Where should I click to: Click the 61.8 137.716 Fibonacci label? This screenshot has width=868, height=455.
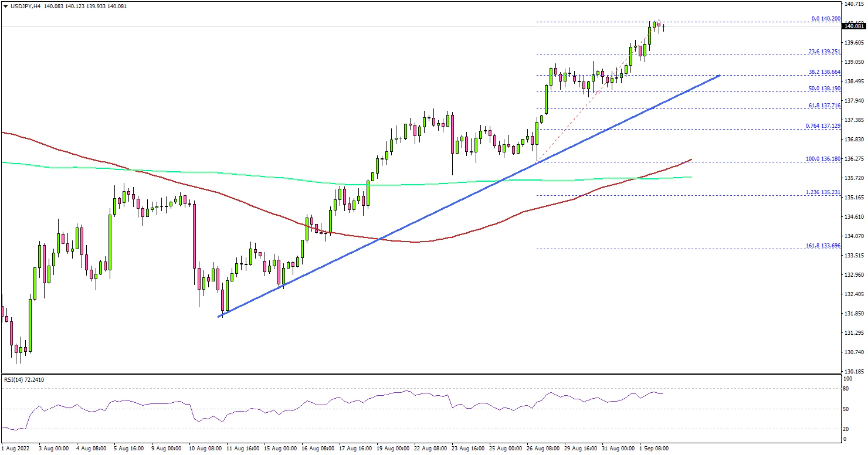click(824, 106)
